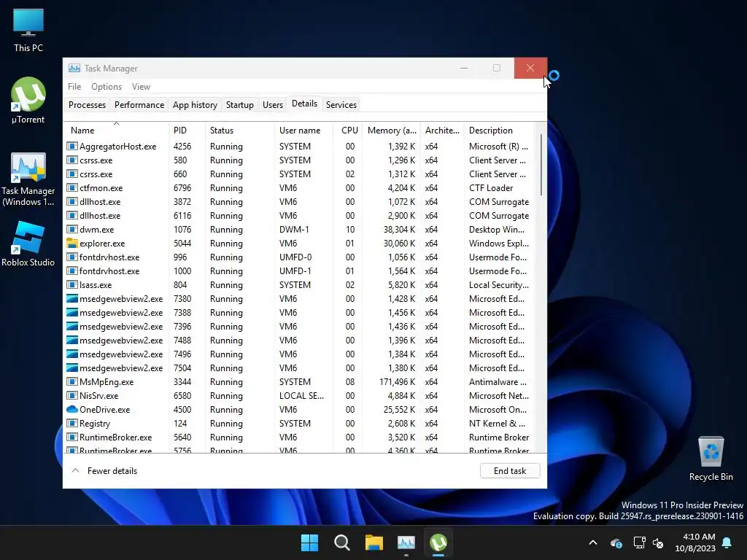Click msedgewebview2.exe icon for PID 7380
This screenshot has width=747, height=560.
(x=72, y=298)
